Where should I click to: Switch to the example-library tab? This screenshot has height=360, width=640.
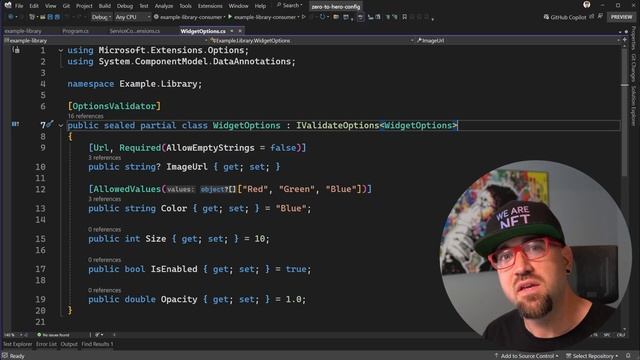[x=23, y=31]
